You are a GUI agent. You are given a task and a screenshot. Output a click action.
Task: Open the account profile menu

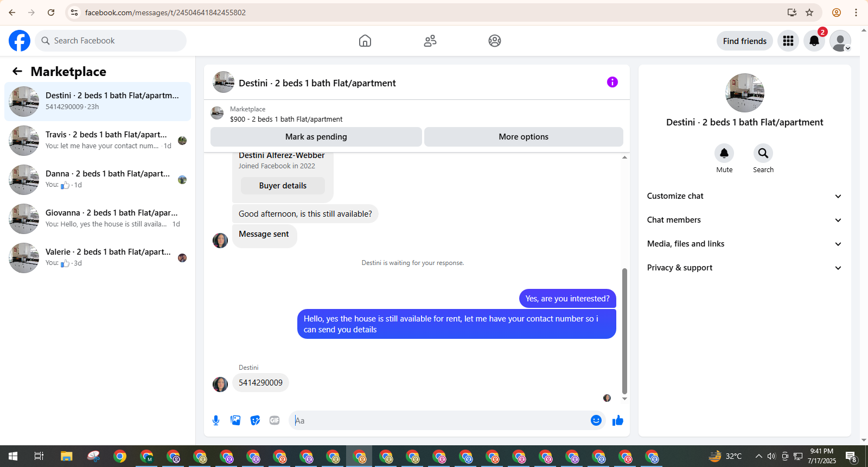coord(840,41)
